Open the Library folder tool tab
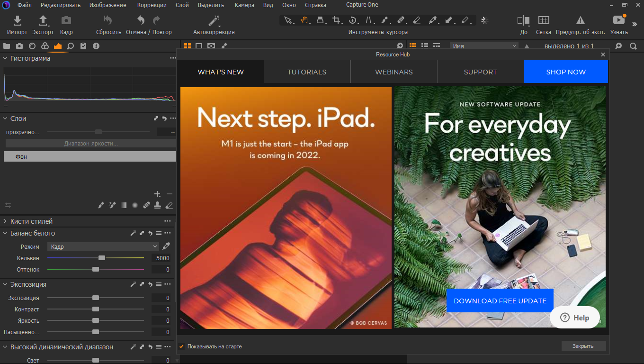 pyautogui.click(x=7, y=46)
